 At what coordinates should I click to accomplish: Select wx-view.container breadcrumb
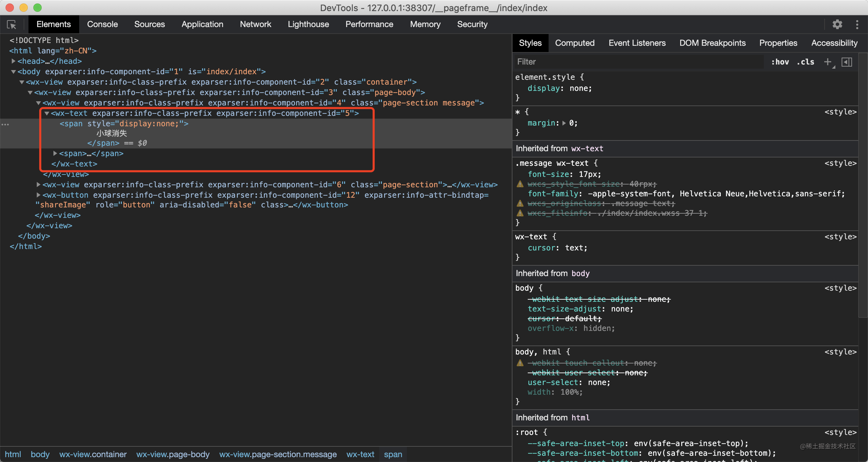pos(93,454)
